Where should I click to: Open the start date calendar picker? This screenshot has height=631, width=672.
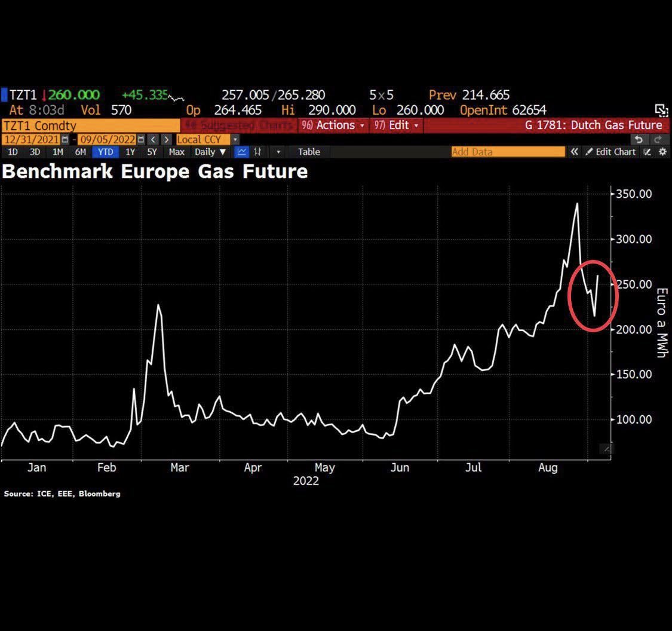(x=66, y=139)
